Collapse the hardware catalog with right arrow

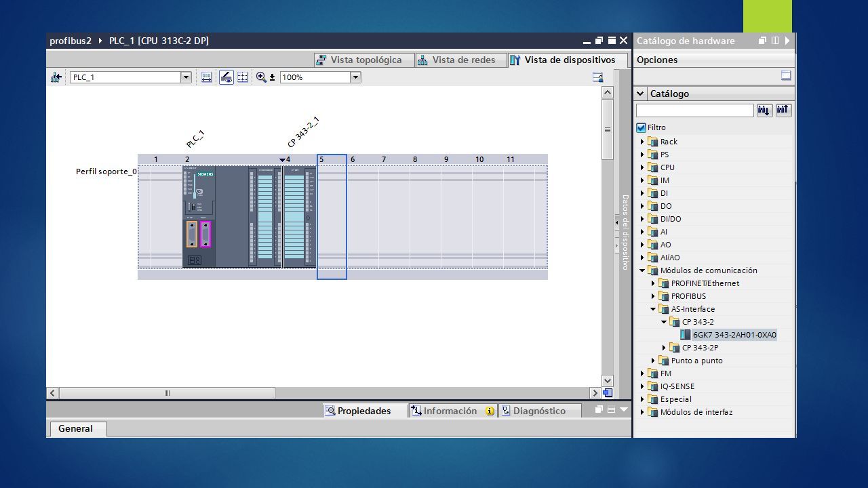[788, 41]
